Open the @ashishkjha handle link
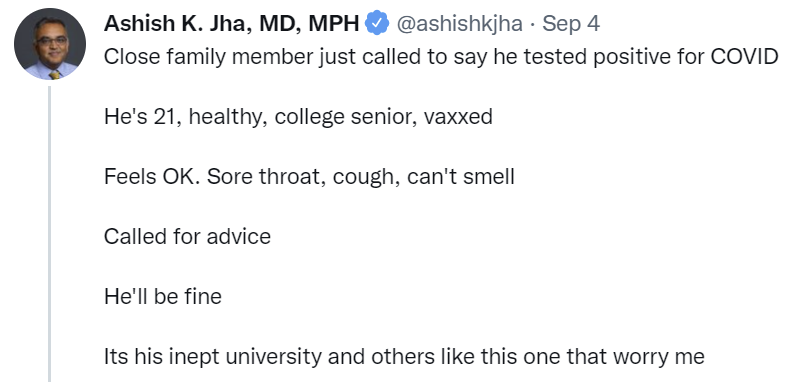 (459, 24)
